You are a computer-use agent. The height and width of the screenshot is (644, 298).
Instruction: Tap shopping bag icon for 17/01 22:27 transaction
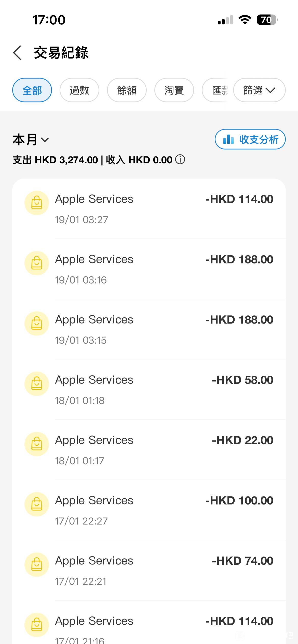pyautogui.click(x=37, y=504)
